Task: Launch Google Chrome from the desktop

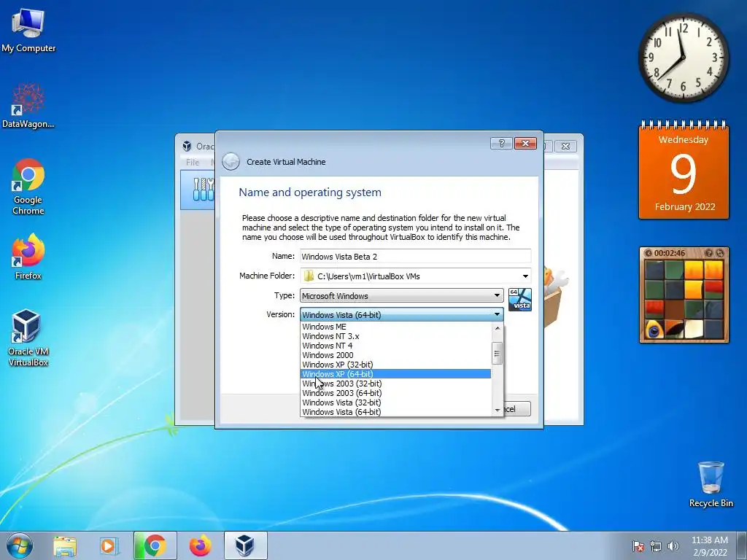Action: coord(28,186)
